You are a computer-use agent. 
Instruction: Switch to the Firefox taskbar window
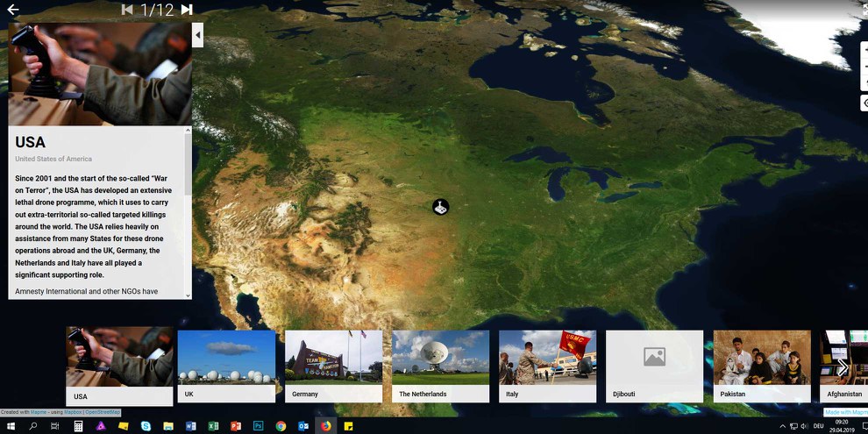tap(325, 426)
